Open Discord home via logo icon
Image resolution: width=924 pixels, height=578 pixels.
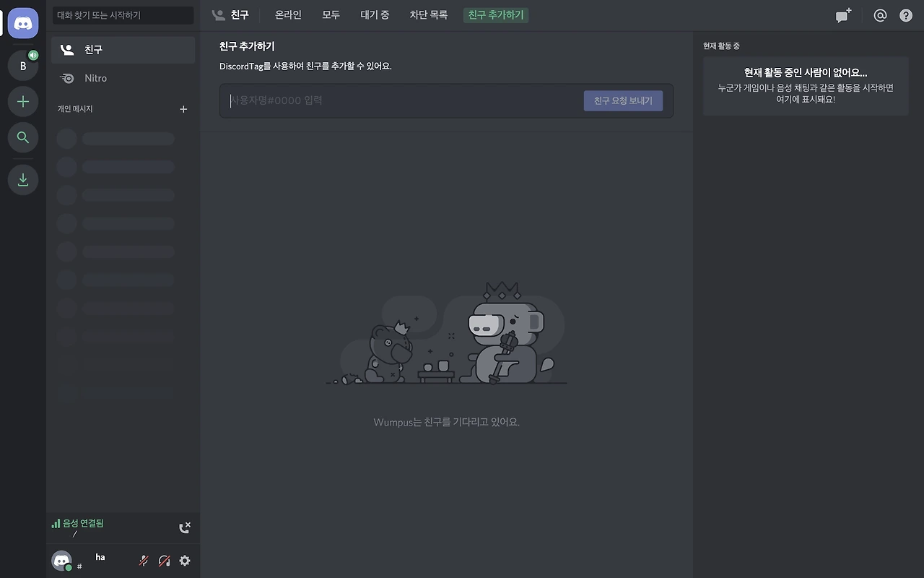23,23
